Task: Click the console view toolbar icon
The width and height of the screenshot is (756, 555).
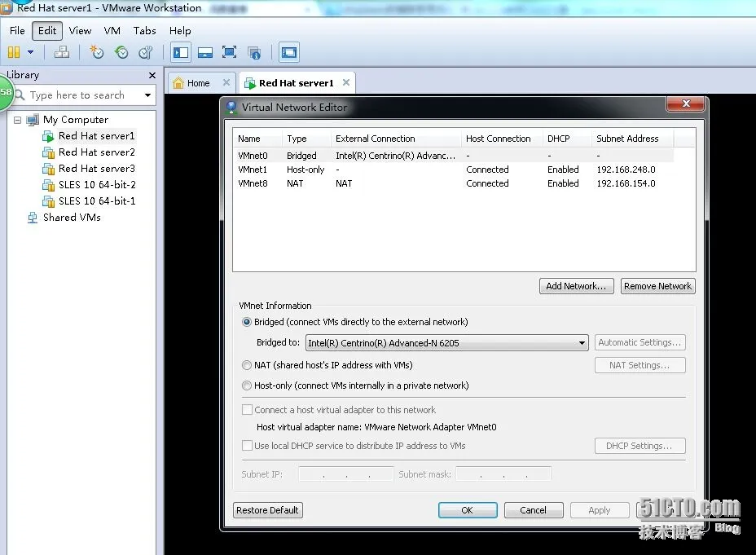Action: click(x=289, y=52)
